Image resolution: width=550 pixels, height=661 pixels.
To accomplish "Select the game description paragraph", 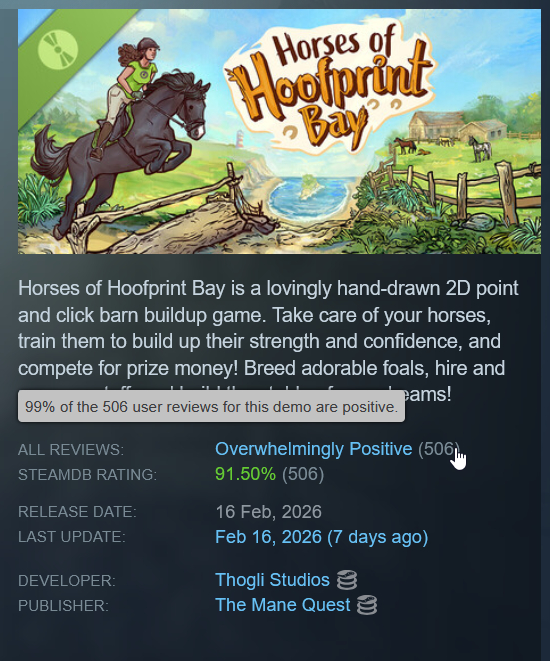I will click(268, 341).
